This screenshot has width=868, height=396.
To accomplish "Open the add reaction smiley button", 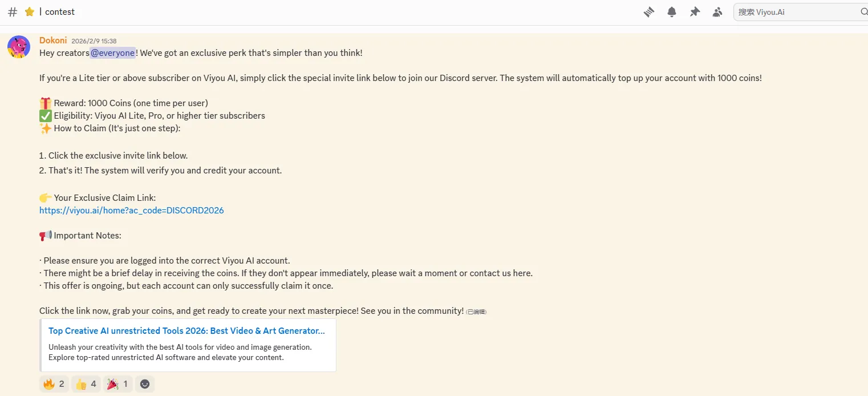I will (x=145, y=384).
